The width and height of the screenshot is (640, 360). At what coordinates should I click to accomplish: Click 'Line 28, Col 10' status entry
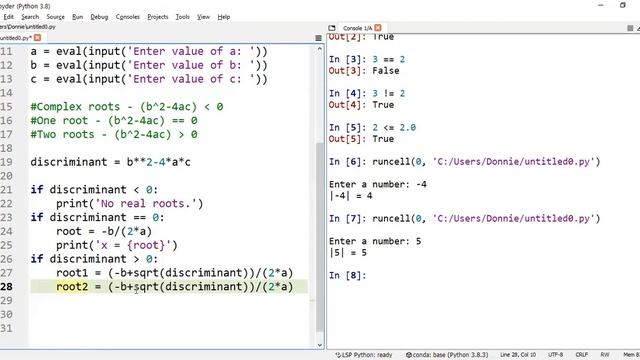518,355
